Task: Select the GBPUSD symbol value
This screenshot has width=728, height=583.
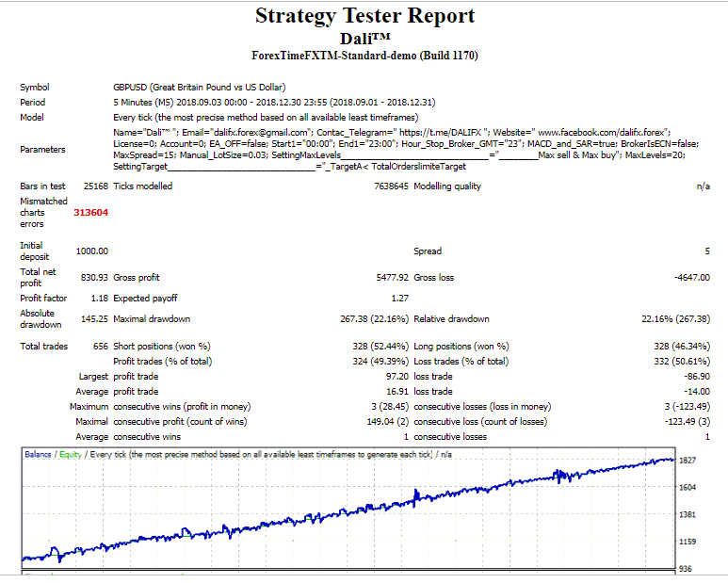Action: point(130,87)
